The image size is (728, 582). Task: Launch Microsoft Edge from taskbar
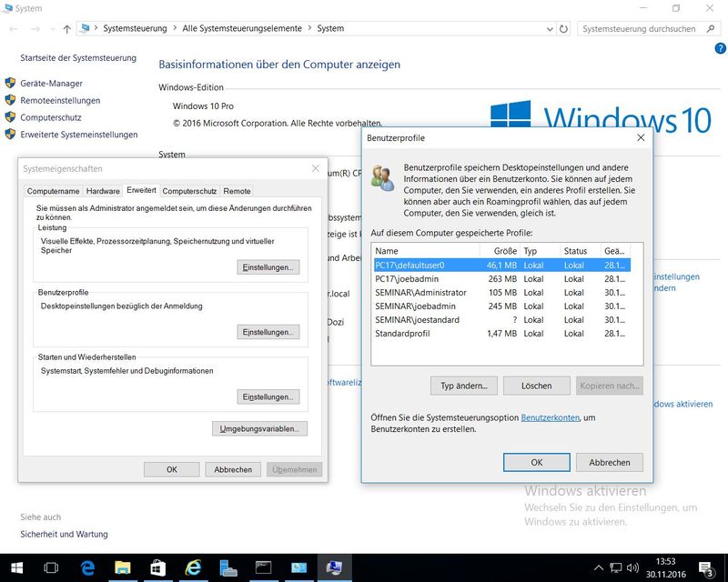click(x=87, y=567)
